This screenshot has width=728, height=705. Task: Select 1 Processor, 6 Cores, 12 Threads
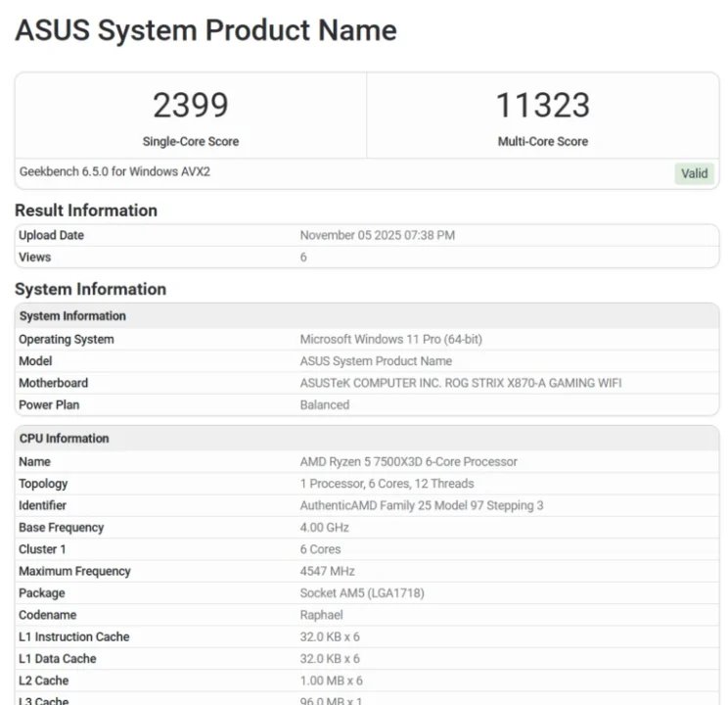[387, 484]
